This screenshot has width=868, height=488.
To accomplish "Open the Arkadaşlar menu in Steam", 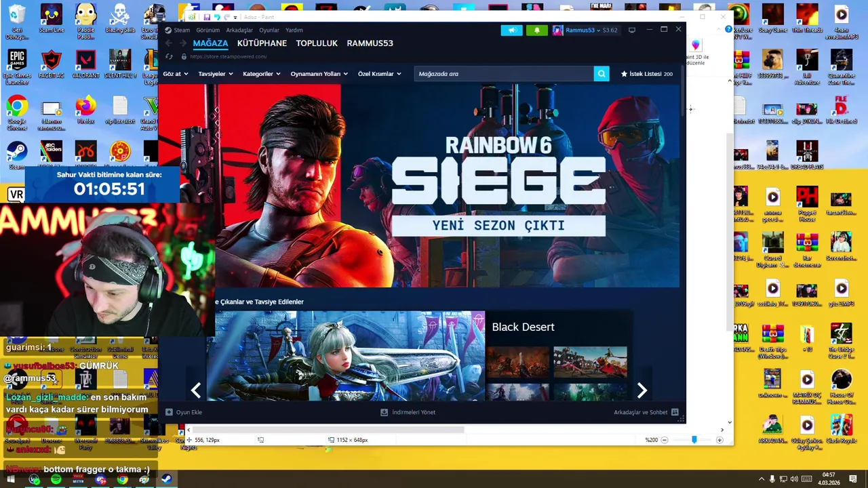I will 239,30.
